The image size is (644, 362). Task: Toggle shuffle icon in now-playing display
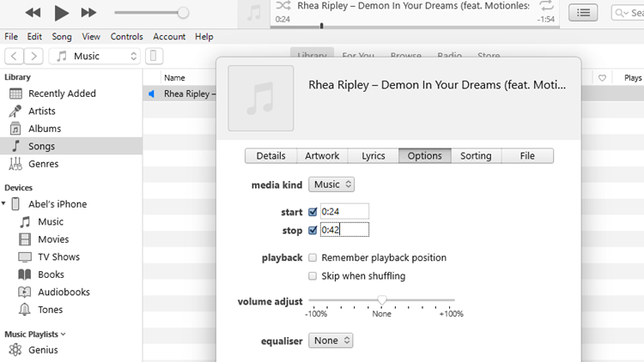(283, 5)
